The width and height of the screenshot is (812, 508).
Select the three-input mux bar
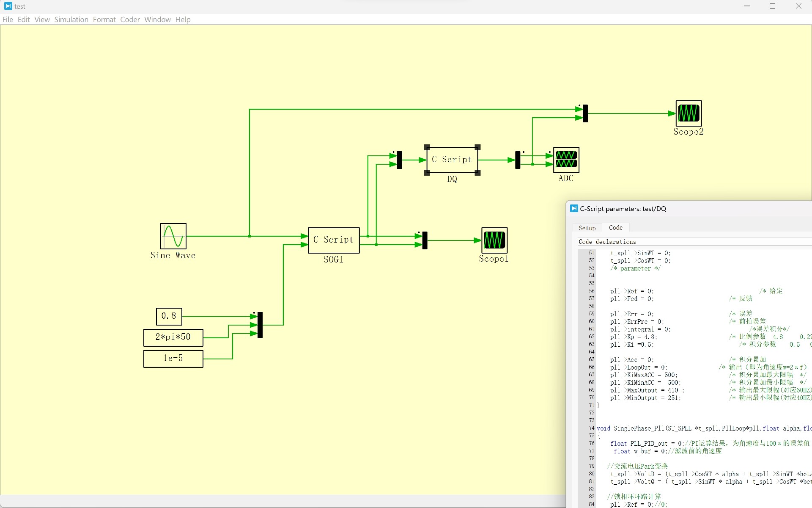coord(260,325)
